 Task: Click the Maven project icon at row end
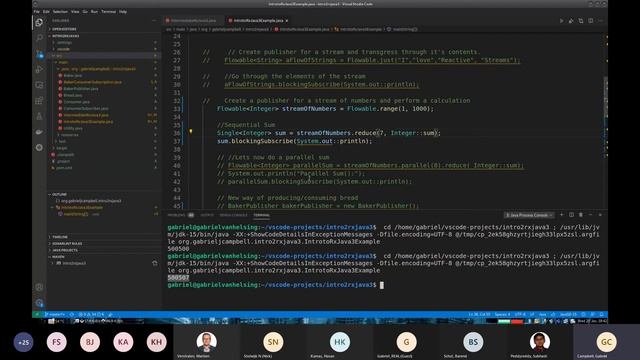coord(155,263)
